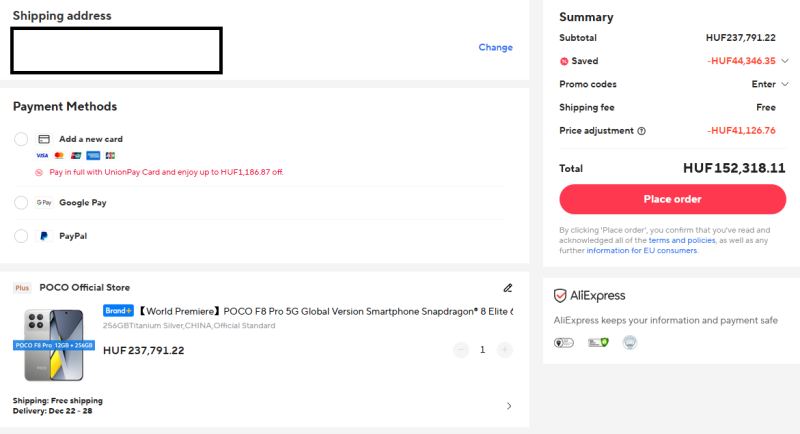Open the terms and policies link
Screen dimensions: 800x434
pos(682,240)
